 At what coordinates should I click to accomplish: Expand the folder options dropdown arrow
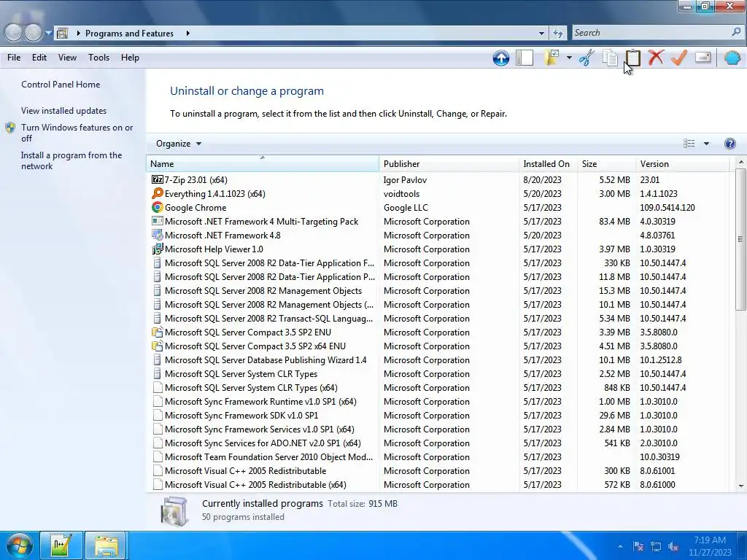(x=569, y=58)
